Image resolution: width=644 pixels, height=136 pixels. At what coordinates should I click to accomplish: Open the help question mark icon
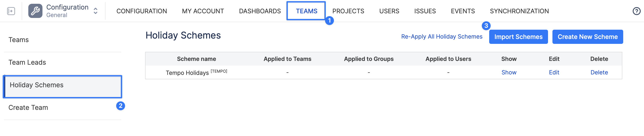point(636,11)
